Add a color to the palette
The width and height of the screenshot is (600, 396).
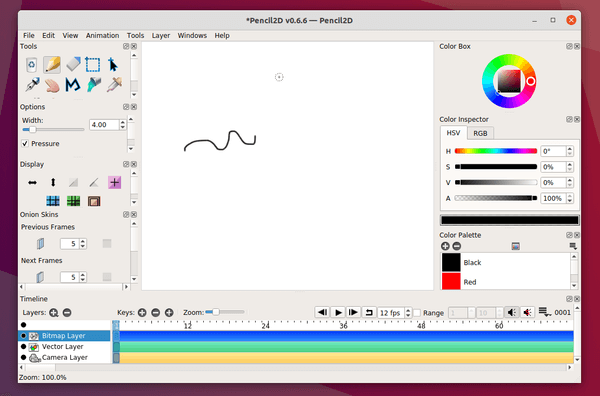click(445, 246)
